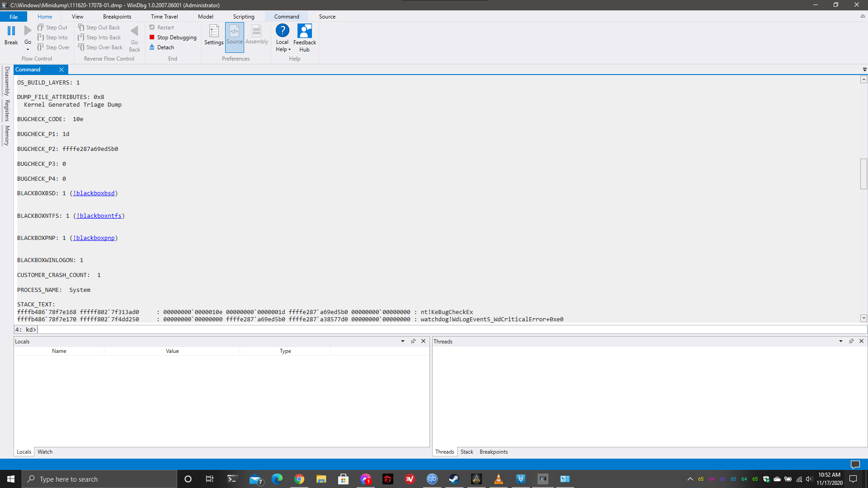The width and height of the screenshot is (868, 488).
Task: Open the Disassembly side panel
Action: tap(7, 81)
